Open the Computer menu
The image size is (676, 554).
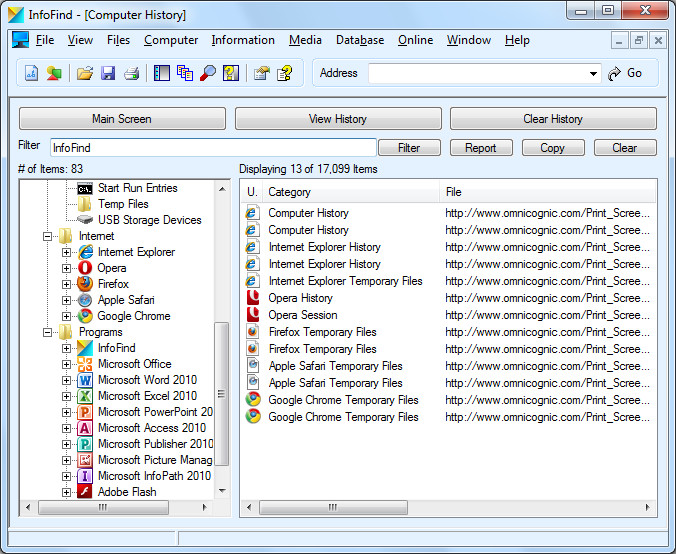[x=171, y=40]
